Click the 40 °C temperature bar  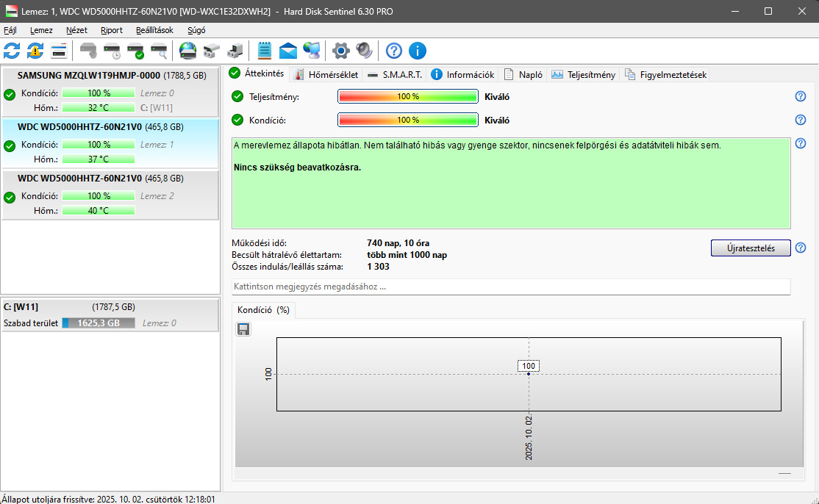click(99, 211)
